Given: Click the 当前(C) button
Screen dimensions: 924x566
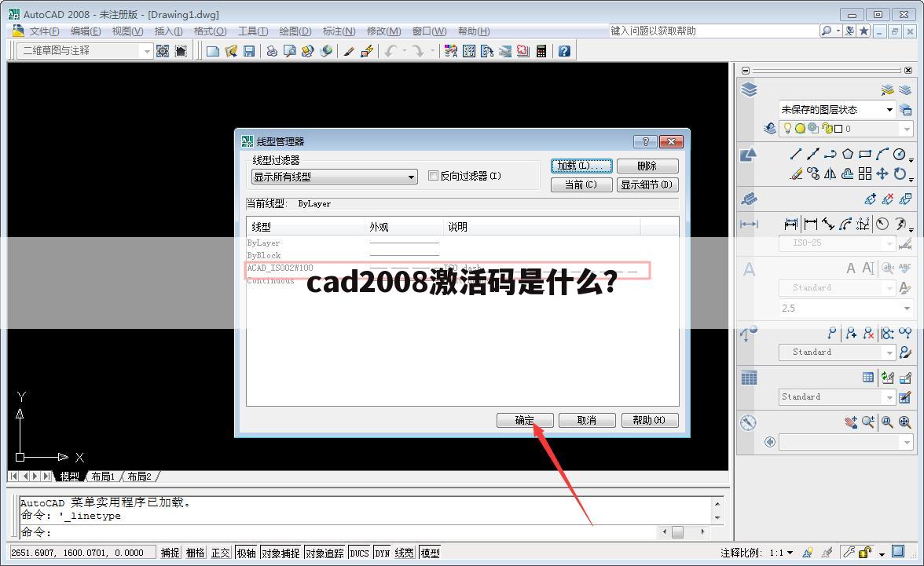Looking at the screenshot, I should tap(581, 185).
